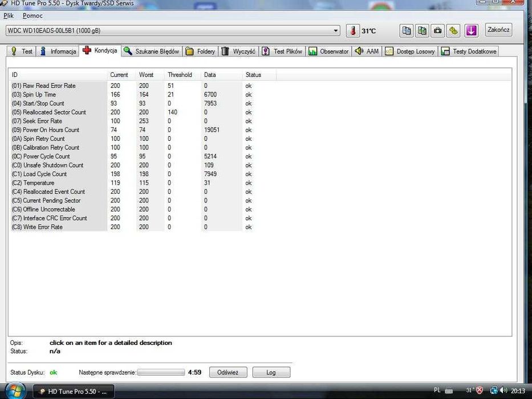Open the options tools icon

coord(454,31)
